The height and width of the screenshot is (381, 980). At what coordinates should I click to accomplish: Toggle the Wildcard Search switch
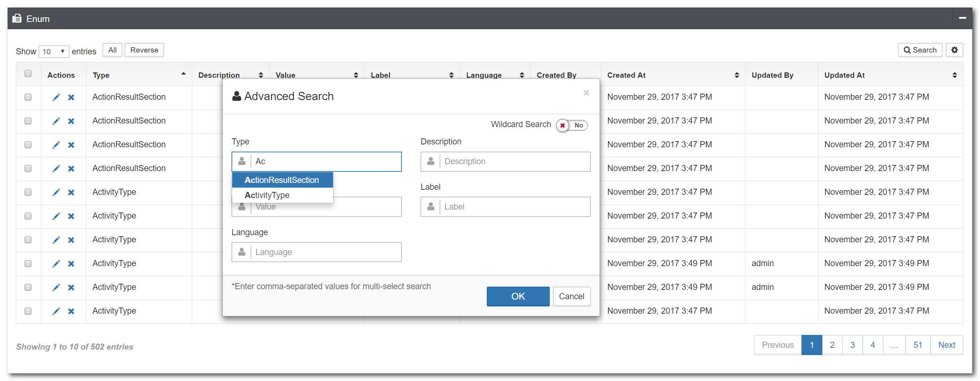click(572, 125)
